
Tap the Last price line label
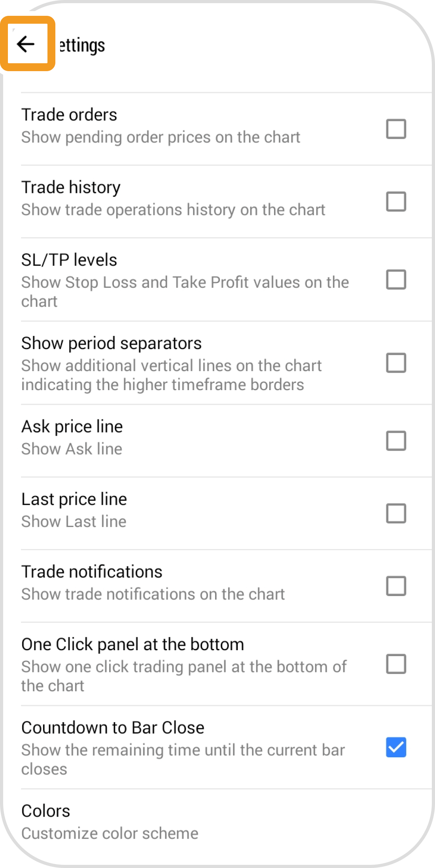coord(74,499)
